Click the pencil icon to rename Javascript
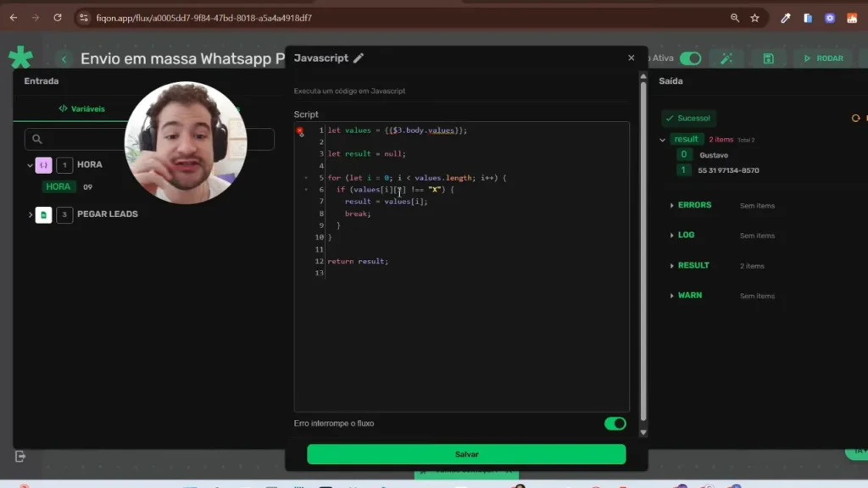868x488 pixels. [359, 58]
